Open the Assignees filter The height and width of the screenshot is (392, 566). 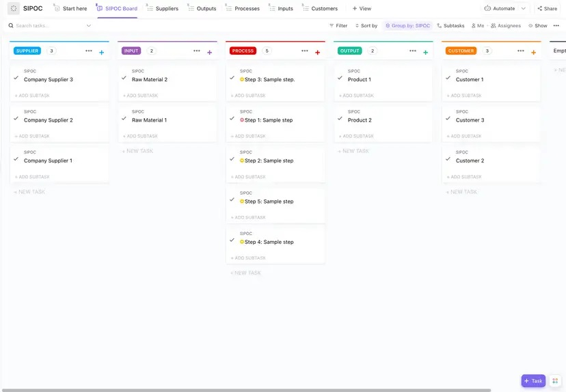(x=506, y=25)
